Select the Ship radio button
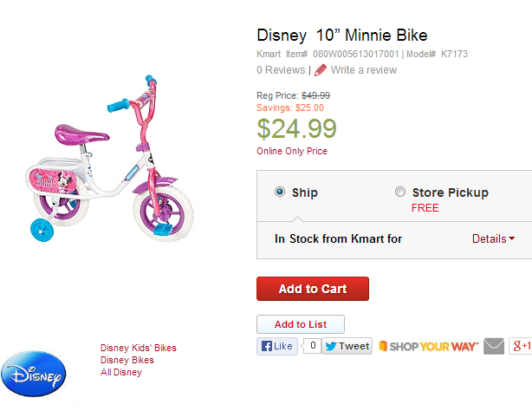Viewport: 532px width, 411px height. click(x=280, y=192)
